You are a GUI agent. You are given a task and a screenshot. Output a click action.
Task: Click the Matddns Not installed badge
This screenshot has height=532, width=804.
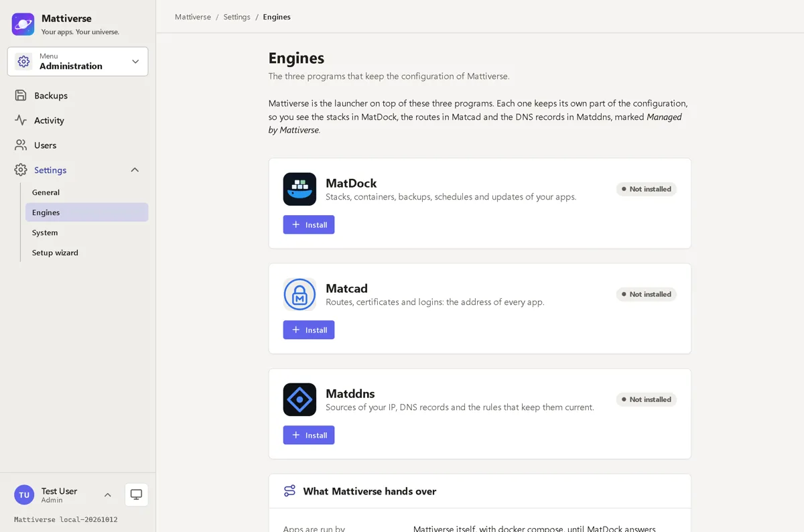click(647, 399)
